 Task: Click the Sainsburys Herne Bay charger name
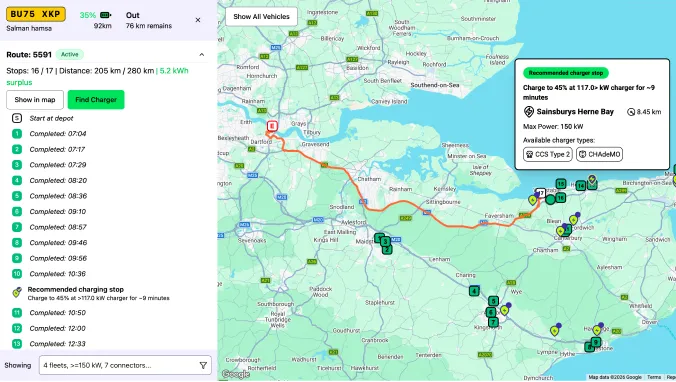(575, 112)
